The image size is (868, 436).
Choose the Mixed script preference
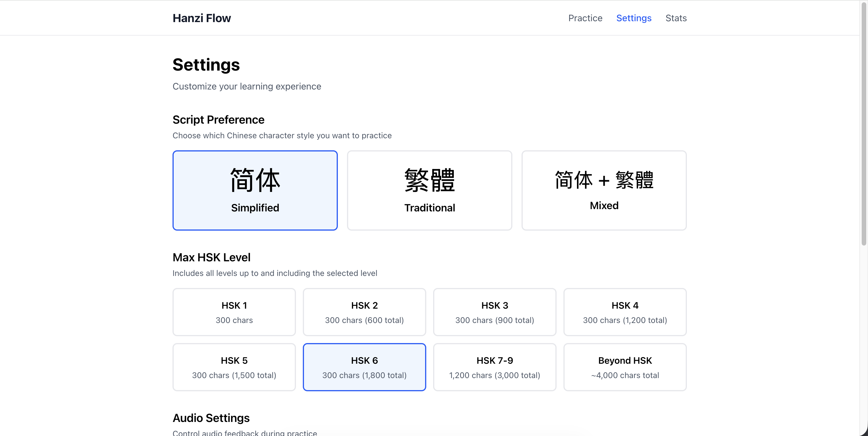click(603, 190)
